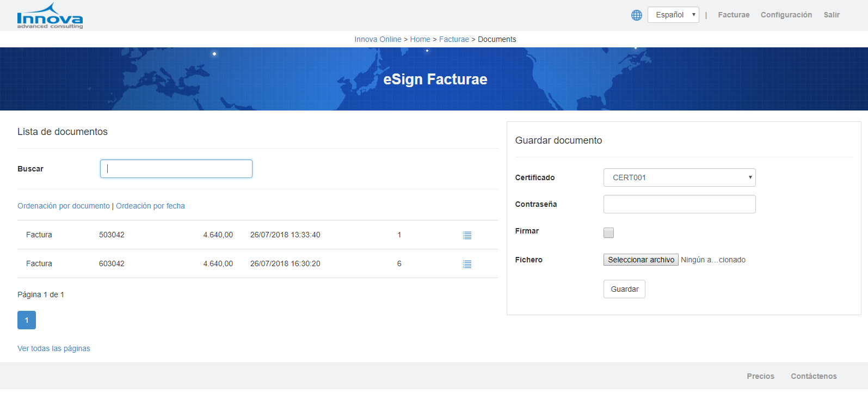Click Factura label in row 603042
This screenshot has width=868, height=399.
(x=39, y=263)
